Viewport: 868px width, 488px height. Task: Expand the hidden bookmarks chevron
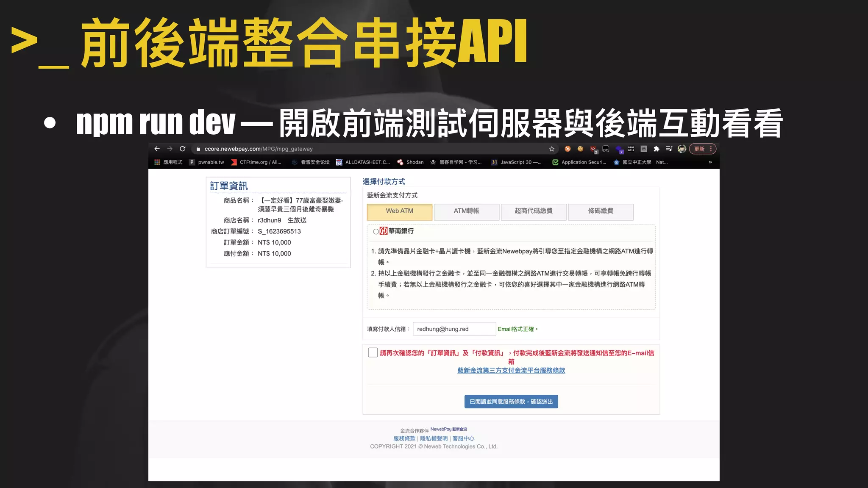710,162
